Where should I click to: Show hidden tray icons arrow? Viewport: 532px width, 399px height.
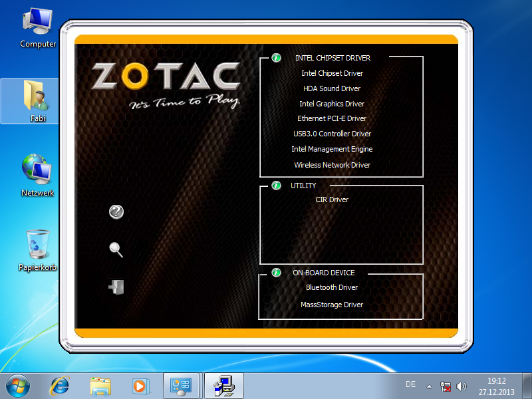point(429,386)
